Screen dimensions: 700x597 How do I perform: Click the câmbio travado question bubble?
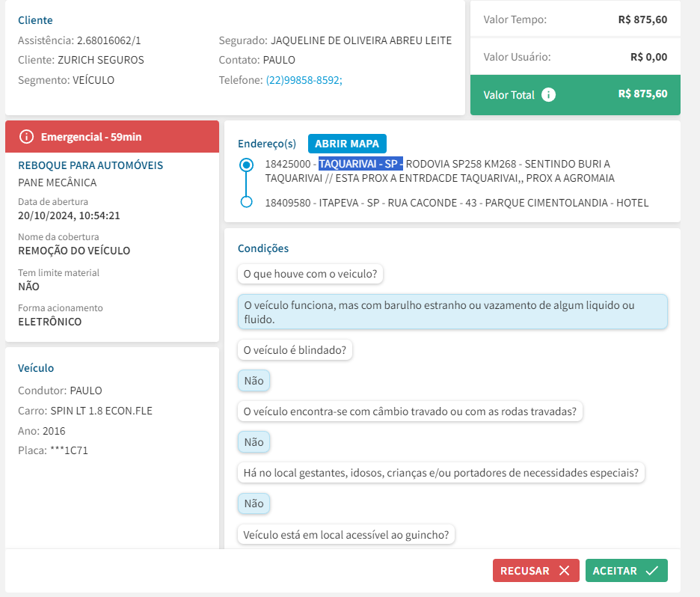point(411,411)
